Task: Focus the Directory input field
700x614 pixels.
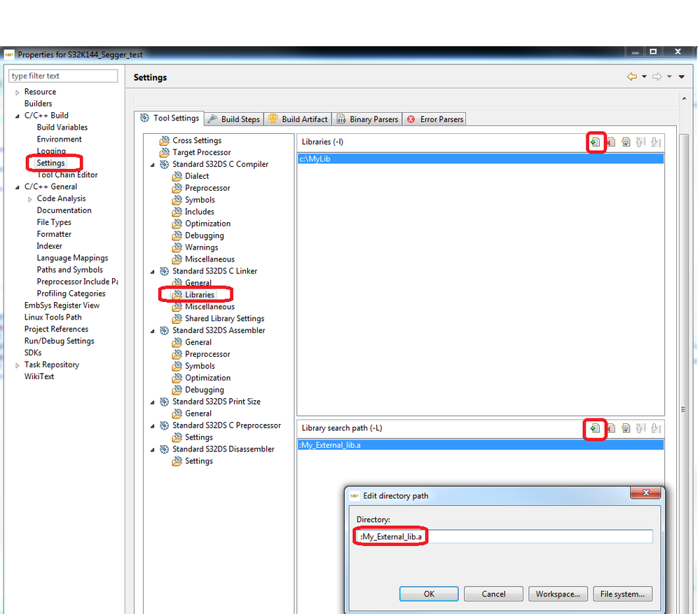Action: pos(505,536)
